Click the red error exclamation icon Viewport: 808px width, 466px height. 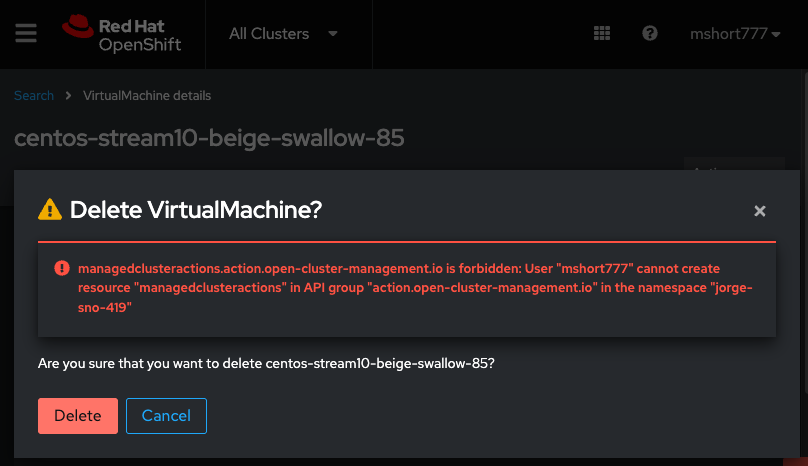[x=62, y=269]
